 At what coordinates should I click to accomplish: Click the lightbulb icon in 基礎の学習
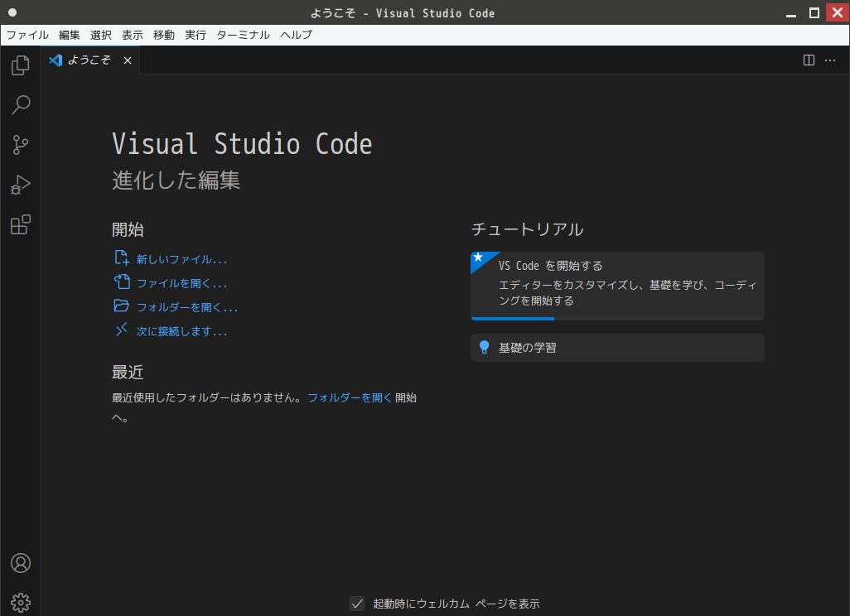coord(484,347)
